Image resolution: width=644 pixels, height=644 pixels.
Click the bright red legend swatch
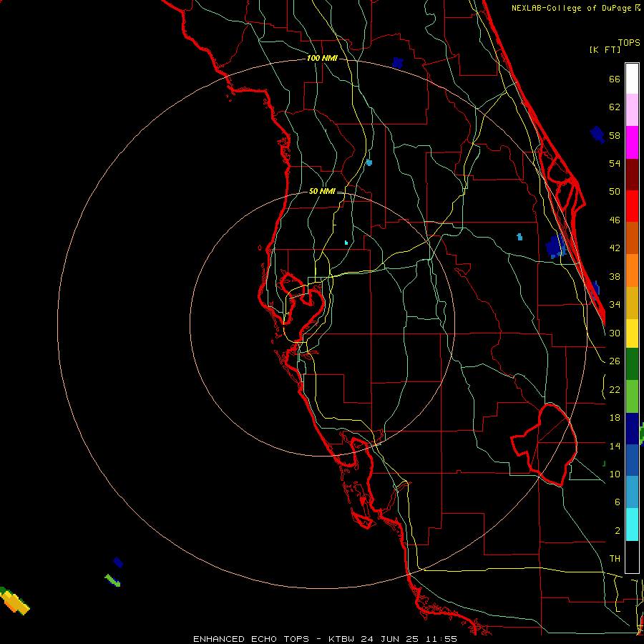coord(632,206)
